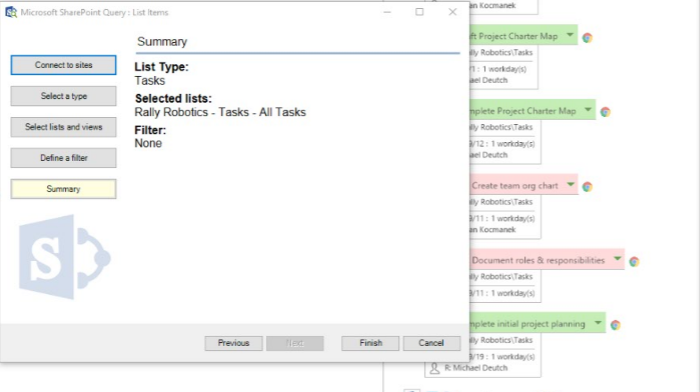This screenshot has width=700, height=392.
Task: Click the Finish button
Action: (x=371, y=343)
